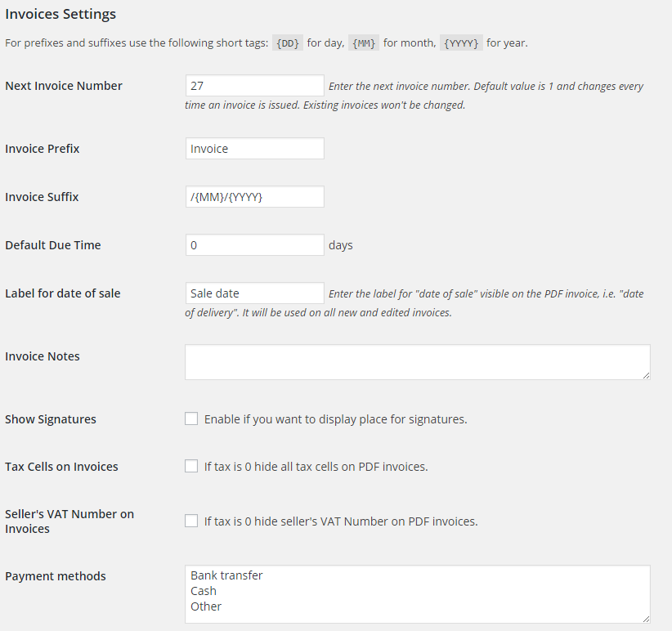Click the Payment methods textarea resize handle
Image resolution: width=672 pixels, height=631 pixels.
(x=646, y=620)
